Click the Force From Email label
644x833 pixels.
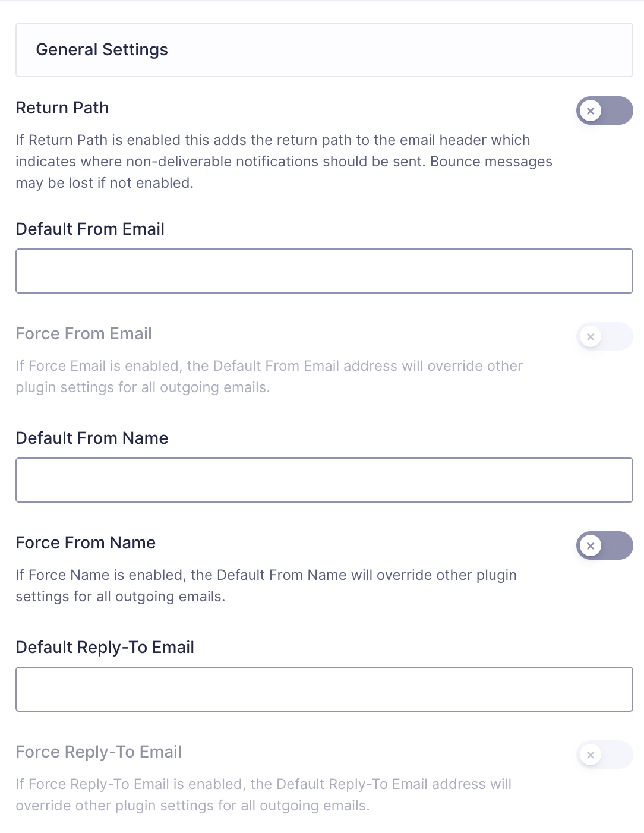point(84,334)
